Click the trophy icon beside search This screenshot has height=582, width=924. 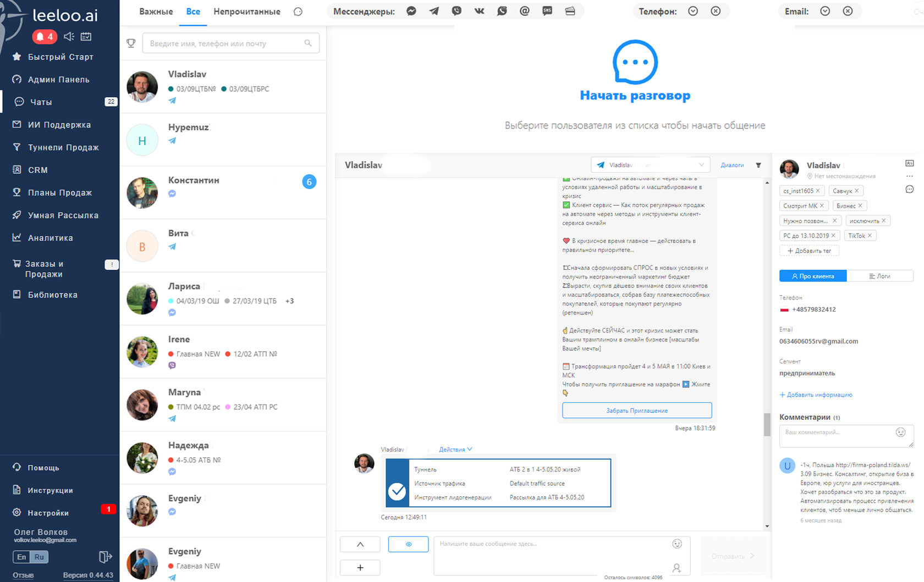tap(131, 43)
